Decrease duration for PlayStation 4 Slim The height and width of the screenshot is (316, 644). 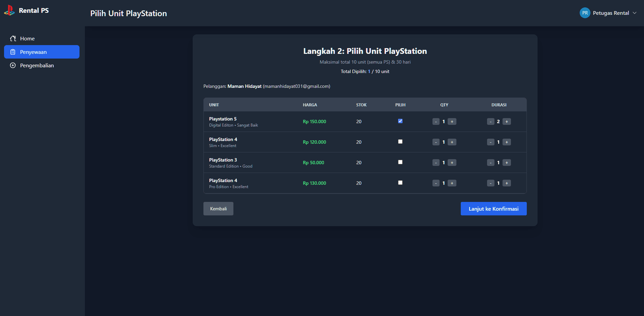pos(491,142)
